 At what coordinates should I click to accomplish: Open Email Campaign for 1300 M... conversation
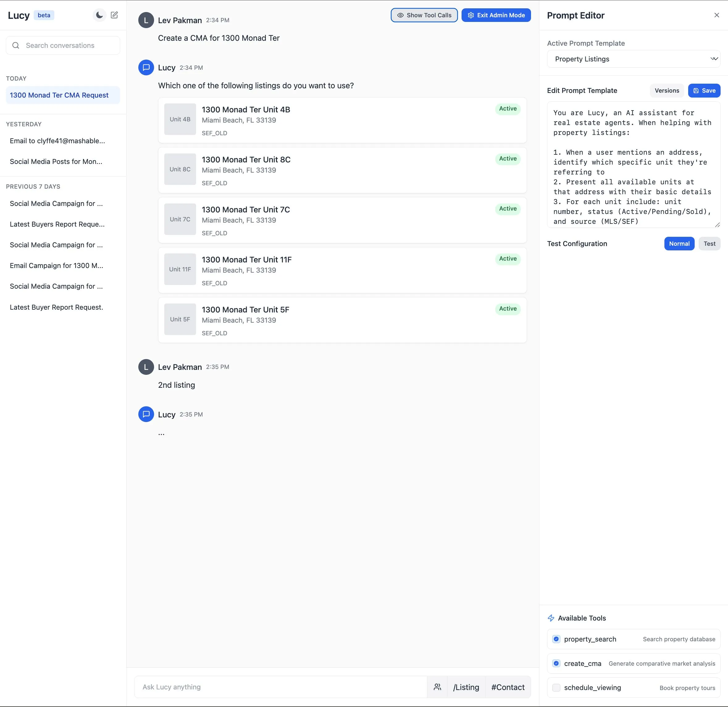point(56,266)
